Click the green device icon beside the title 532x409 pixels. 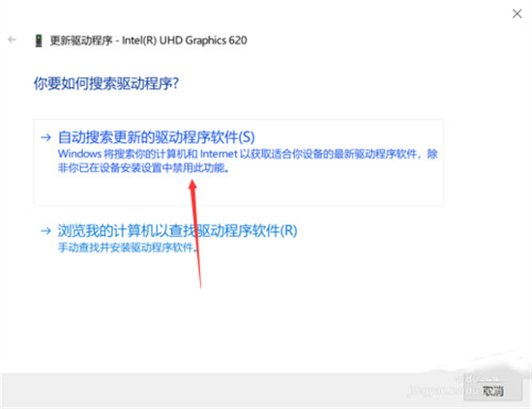coord(39,41)
